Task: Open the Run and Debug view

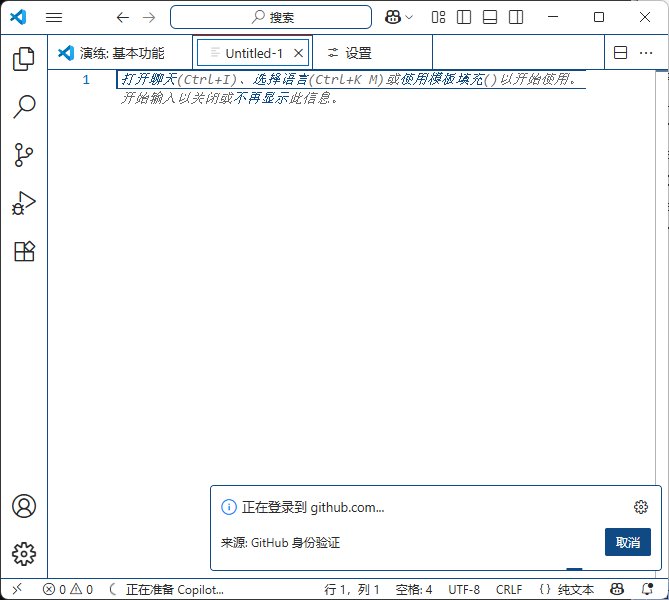Action: tap(24, 203)
